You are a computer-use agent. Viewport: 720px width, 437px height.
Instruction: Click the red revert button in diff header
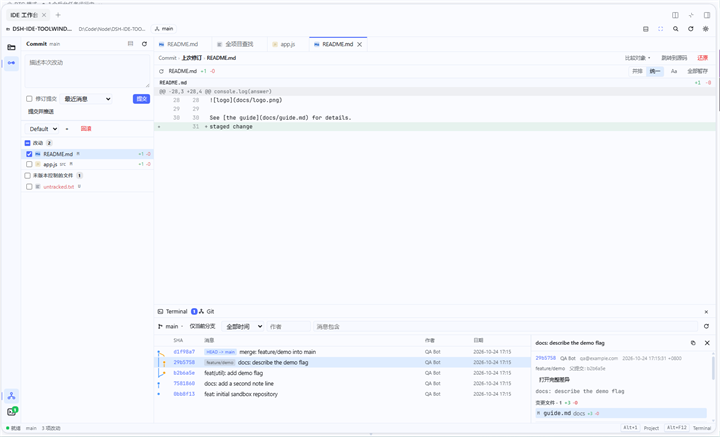point(703,58)
